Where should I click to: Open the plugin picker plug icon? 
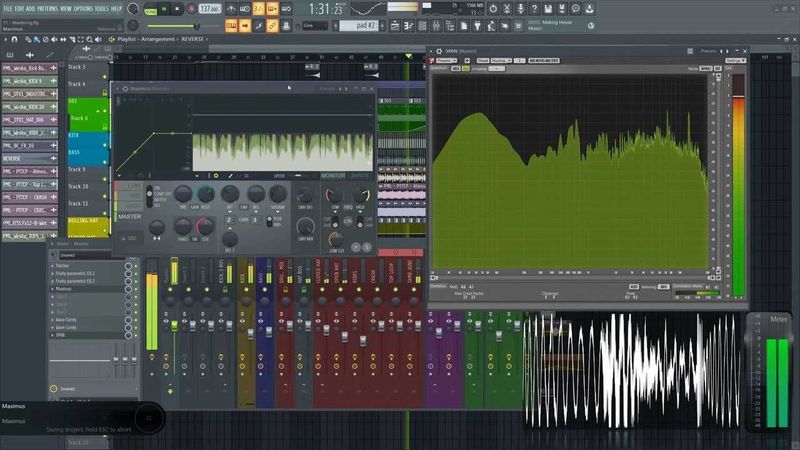(478, 26)
